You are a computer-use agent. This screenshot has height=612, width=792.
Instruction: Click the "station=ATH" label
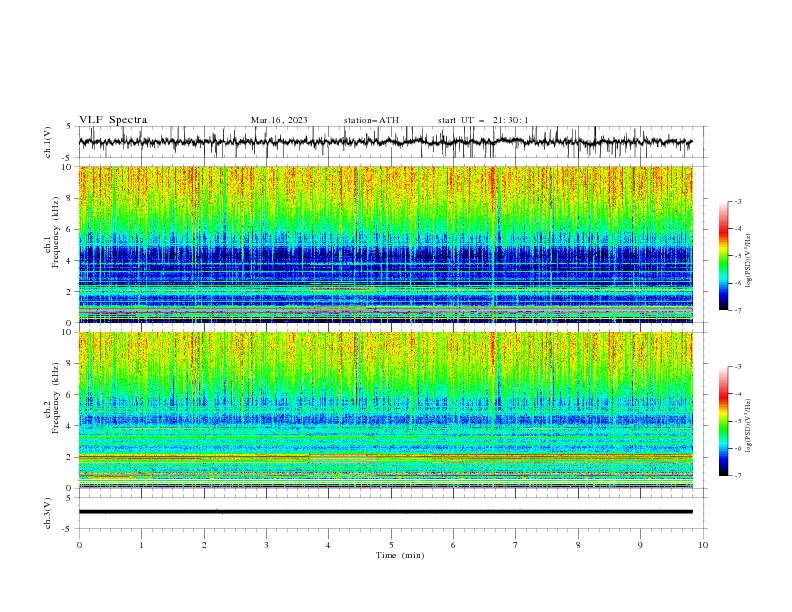371,120
